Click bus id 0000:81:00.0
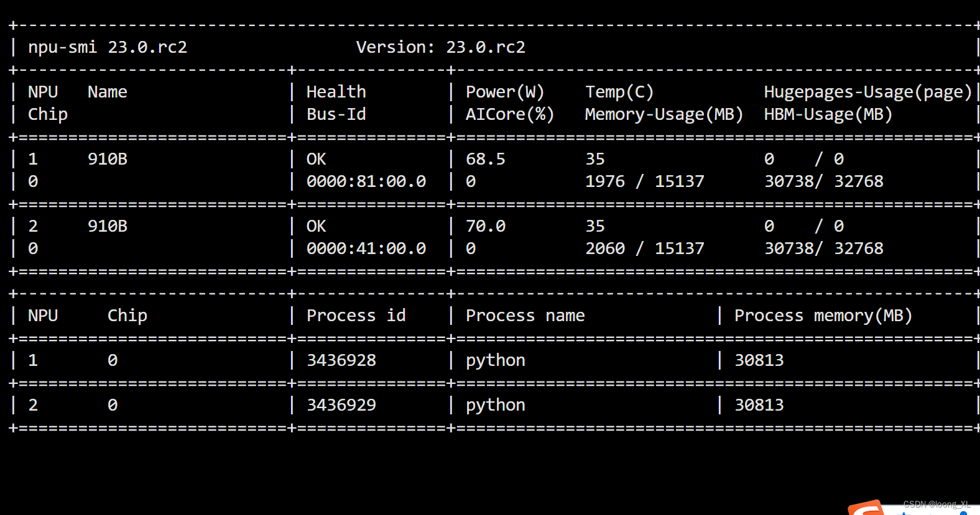The image size is (980, 515). [366, 181]
